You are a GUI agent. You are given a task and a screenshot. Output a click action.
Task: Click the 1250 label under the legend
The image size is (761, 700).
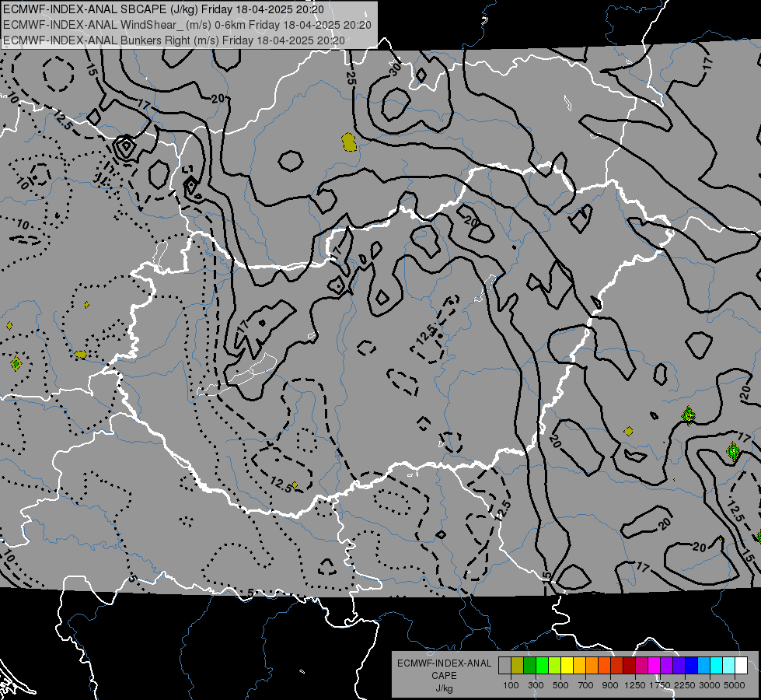635,685
